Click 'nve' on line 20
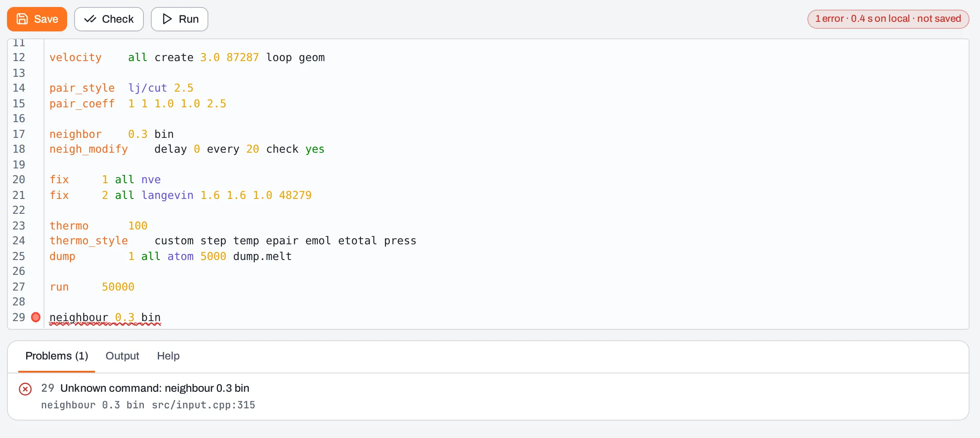The image size is (980, 438). [151, 180]
